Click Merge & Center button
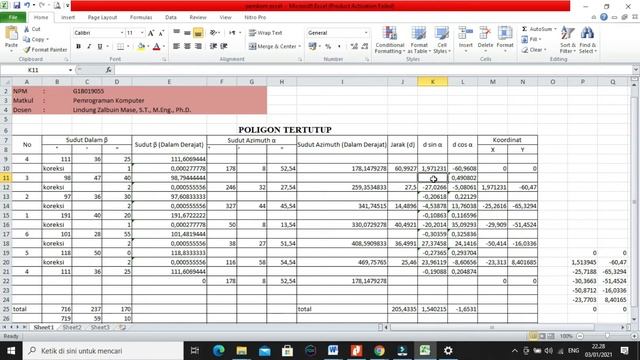Viewport: 640px width, 360px height. pos(272,47)
